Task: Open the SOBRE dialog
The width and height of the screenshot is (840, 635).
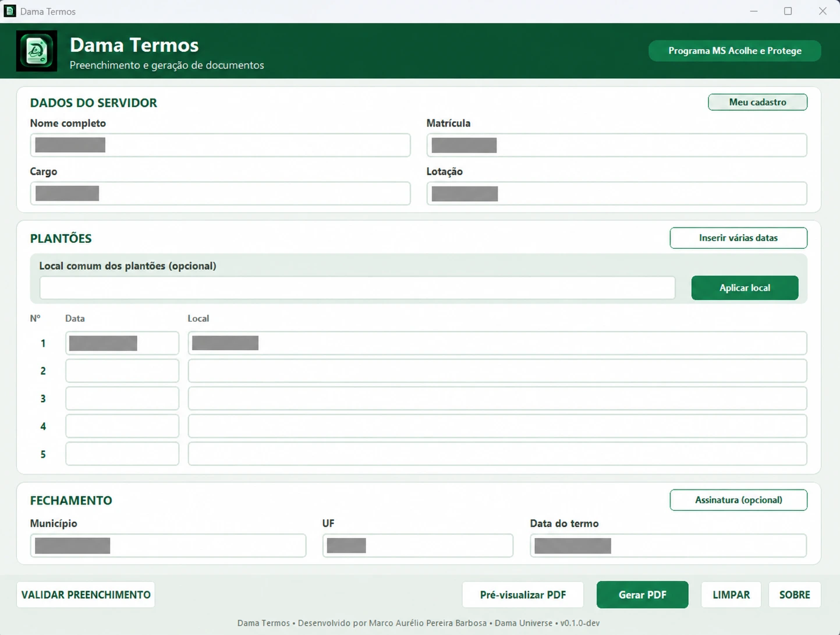Action: click(795, 595)
